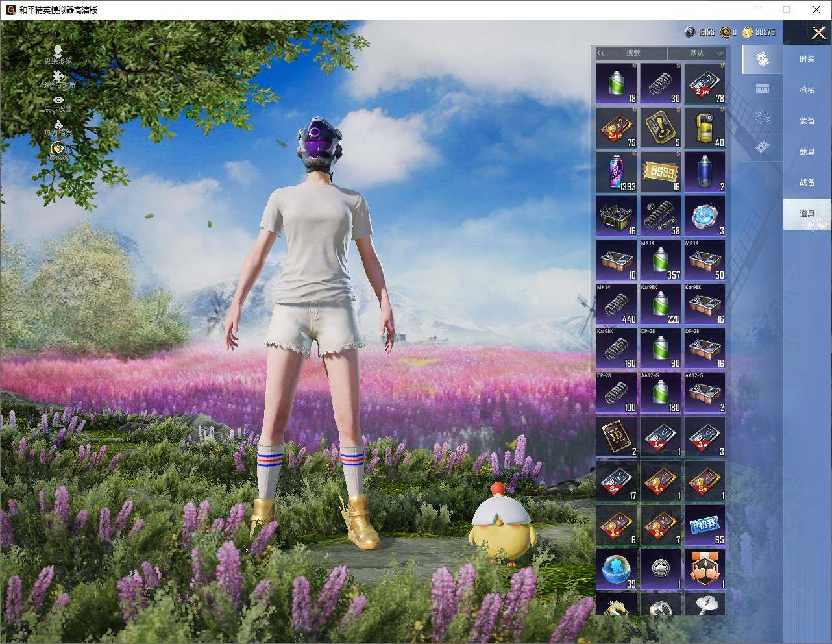This screenshot has width=832, height=644.
Task: Select the gold x2 1天 card, count 6
Action: click(x=617, y=525)
